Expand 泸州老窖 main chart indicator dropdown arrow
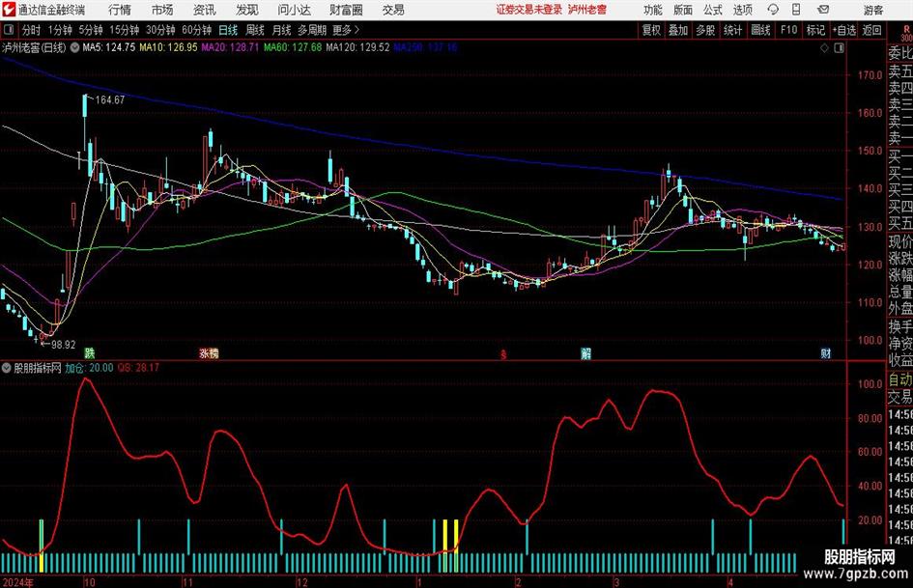Screen dimensions: 913x588 point(75,47)
